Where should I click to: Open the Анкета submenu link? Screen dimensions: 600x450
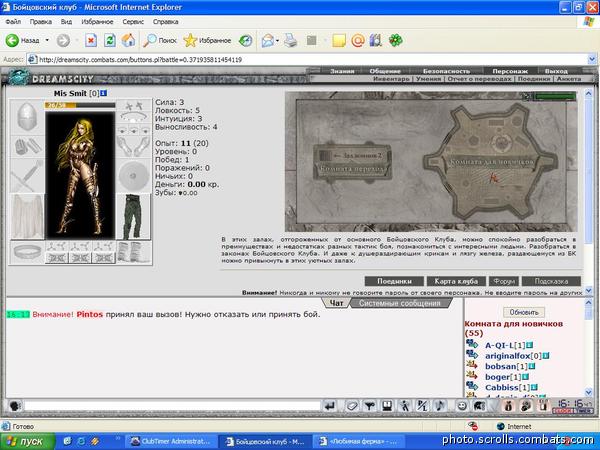[569, 79]
